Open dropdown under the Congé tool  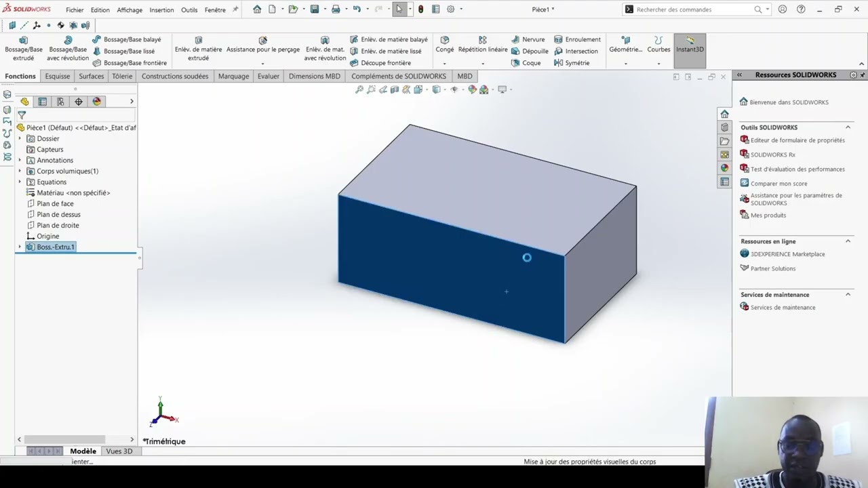pos(445,64)
